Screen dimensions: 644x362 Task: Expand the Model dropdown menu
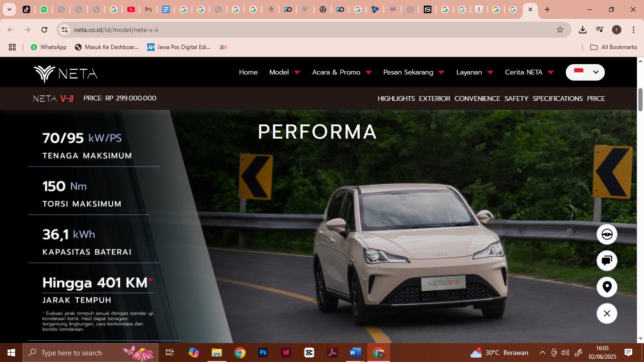click(x=285, y=72)
